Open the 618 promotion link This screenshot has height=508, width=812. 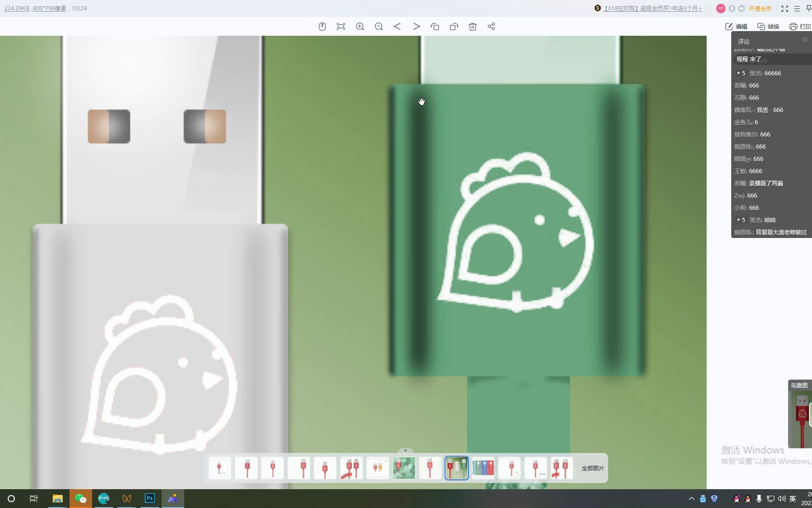[652, 8]
